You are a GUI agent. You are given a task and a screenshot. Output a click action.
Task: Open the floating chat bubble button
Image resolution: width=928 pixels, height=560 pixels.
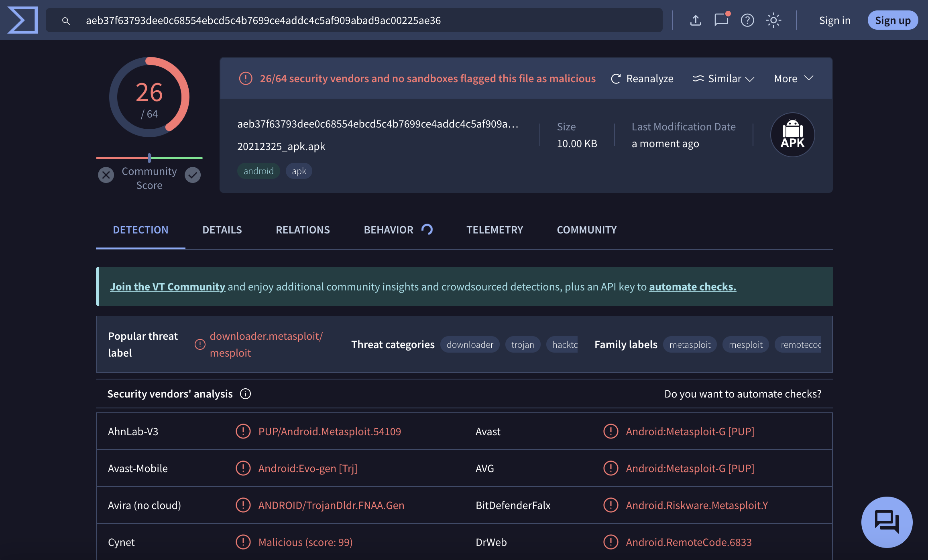(x=887, y=522)
